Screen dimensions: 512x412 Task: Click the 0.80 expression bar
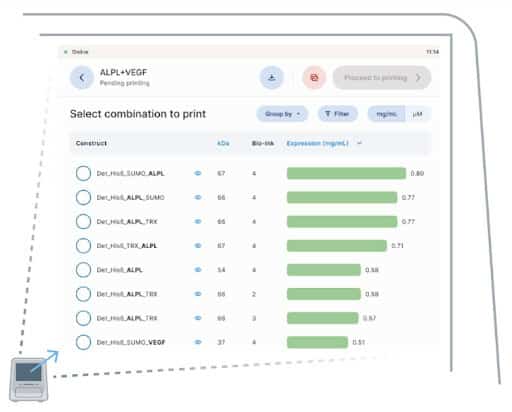(x=346, y=173)
